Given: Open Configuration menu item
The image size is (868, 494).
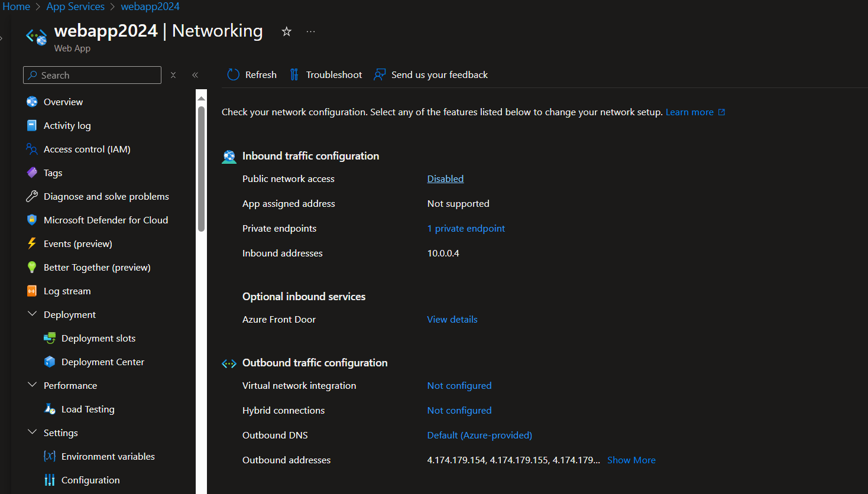Looking at the screenshot, I should click(x=90, y=480).
